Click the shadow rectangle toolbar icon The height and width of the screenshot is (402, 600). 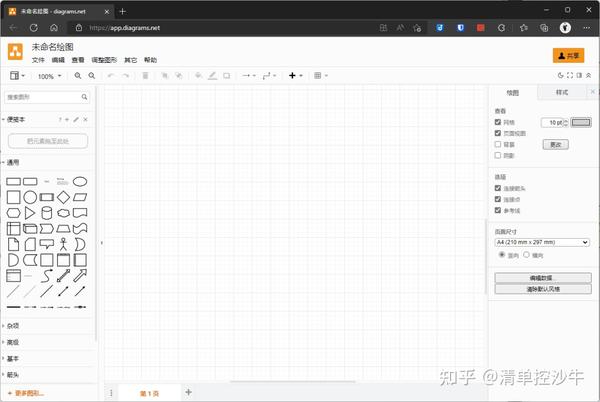coord(227,76)
